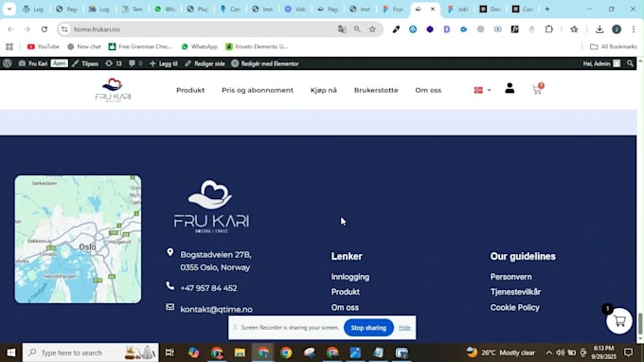Click Stop sharing button
This screenshot has width=644, height=362.
click(x=368, y=328)
